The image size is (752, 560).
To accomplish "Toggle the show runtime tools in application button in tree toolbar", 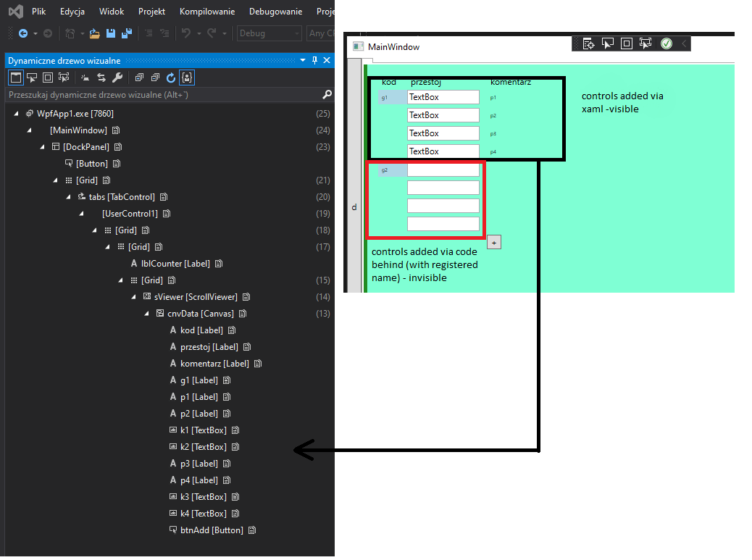I will pos(15,78).
